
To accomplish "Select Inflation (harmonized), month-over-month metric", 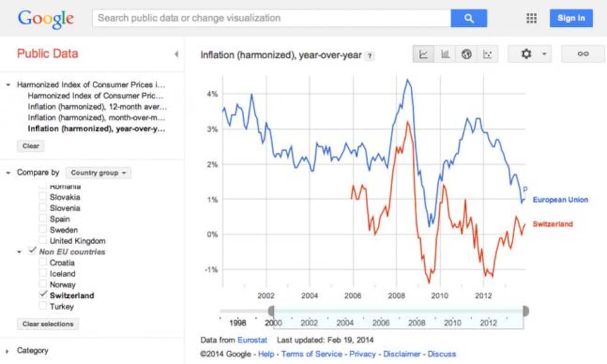I will pos(97,118).
